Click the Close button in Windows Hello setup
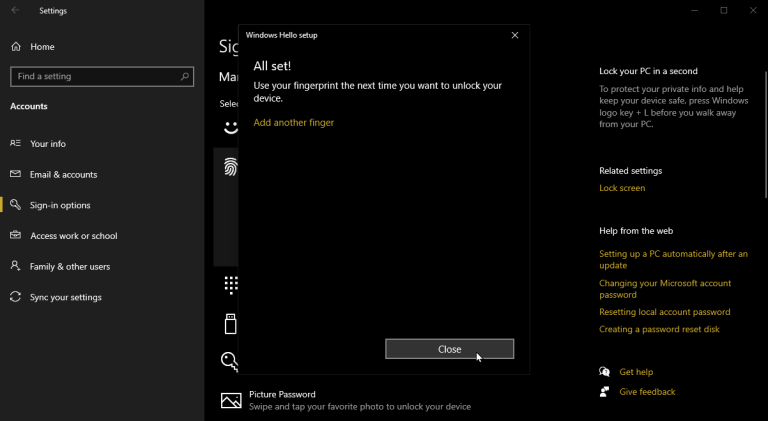 [449, 349]
